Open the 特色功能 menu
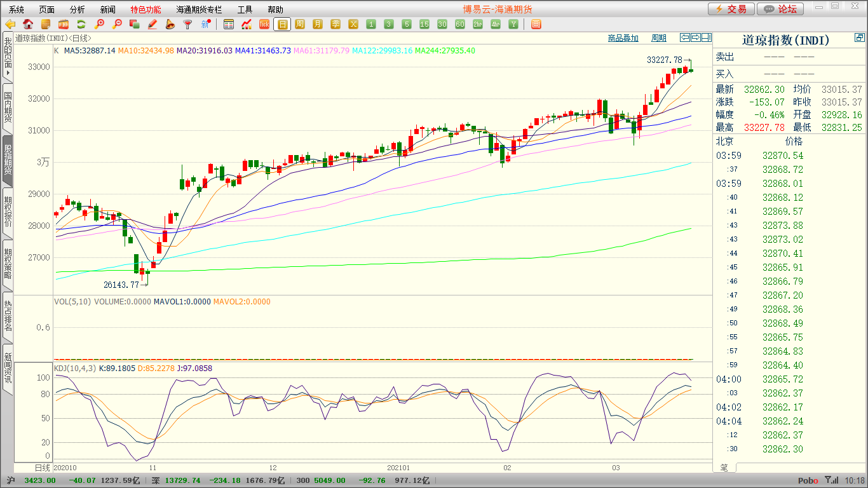This screenshot has width=868, height=488. [146, 10]
